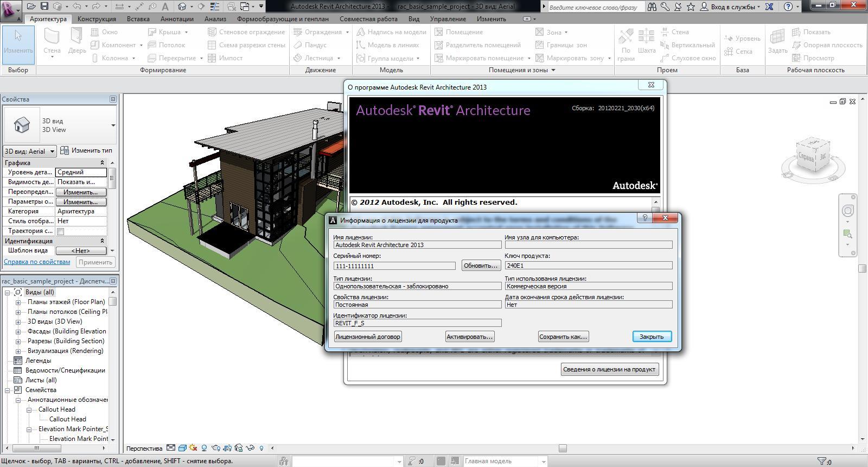This screenshot has height=467, width=868.
Task: Open the Справка по свойствам link
Action: click(x=37, y=262)
